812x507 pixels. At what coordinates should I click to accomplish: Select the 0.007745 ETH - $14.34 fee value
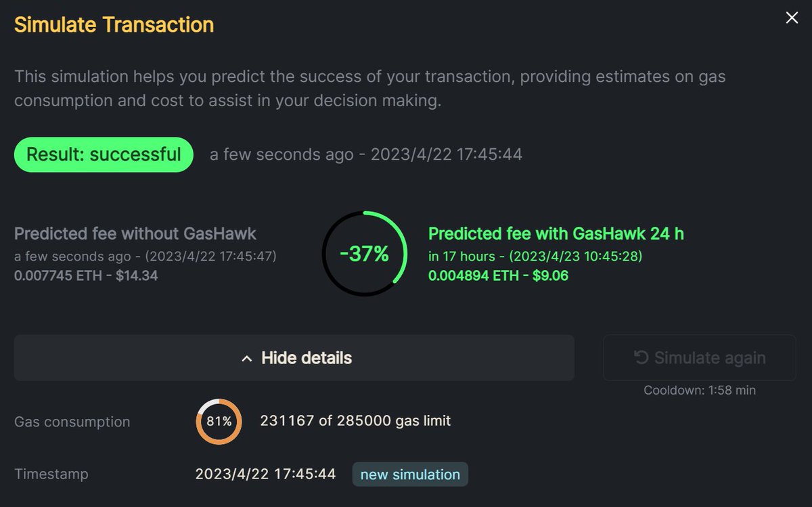coord(86,275)
